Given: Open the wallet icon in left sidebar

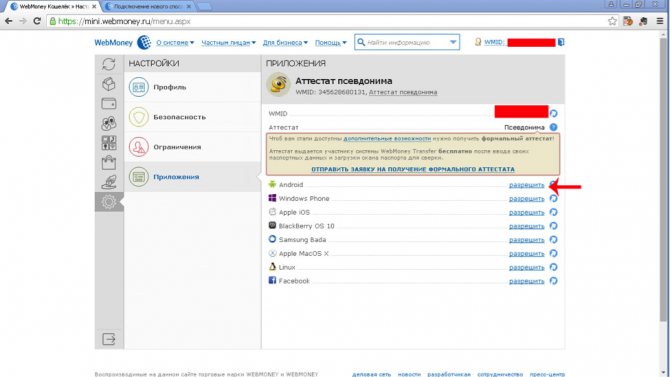Looking at the screenshot, I should [109, 103].
